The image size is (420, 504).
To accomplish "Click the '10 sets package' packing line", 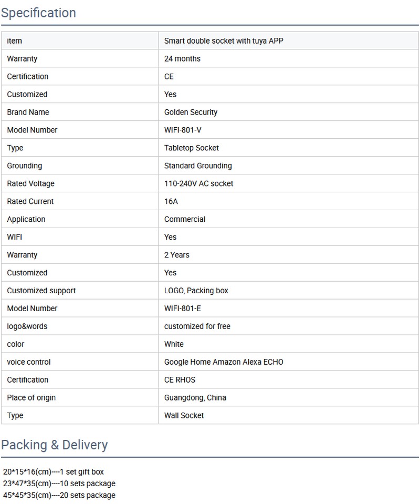I will coord(59,484).
